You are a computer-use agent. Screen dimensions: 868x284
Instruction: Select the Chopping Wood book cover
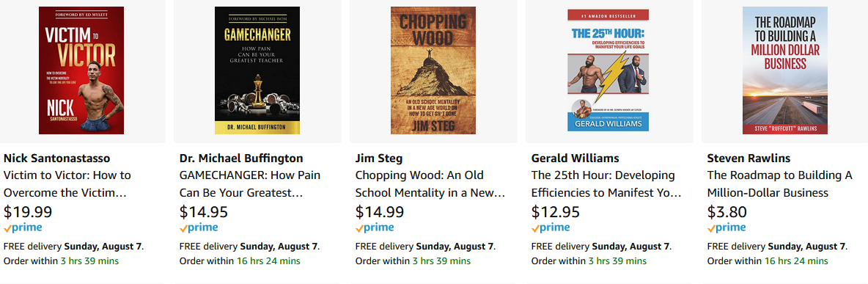click(x=433, y=70)
